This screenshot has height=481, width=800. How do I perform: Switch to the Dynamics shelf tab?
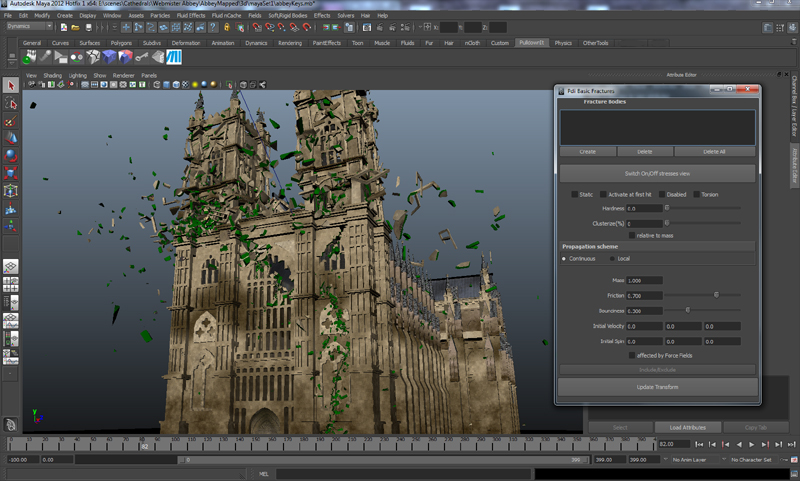click(x=256, y=43)
